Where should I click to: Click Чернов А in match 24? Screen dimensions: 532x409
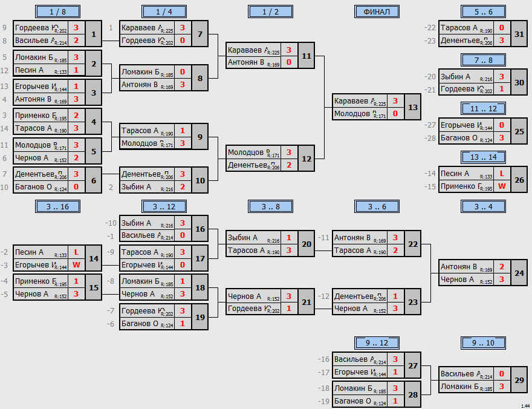click(457, 280)
